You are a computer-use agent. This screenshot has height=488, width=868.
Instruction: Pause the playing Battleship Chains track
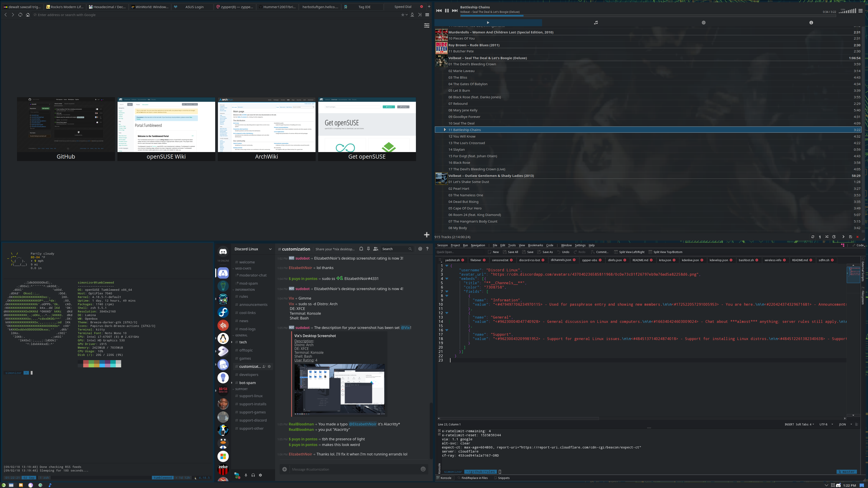tap(447, 10)
